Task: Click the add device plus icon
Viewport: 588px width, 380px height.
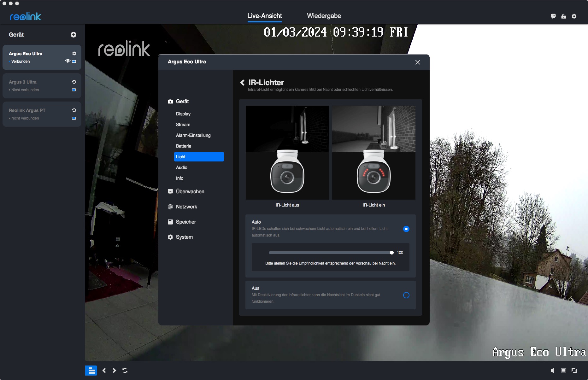Action: click(73, 35)
